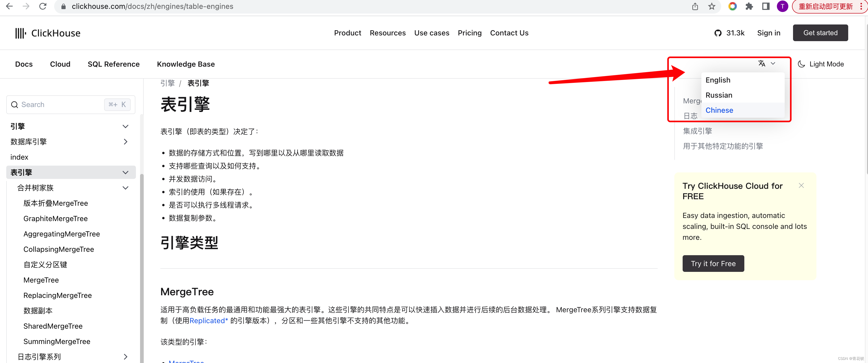The width and height of the screenshot is (868, 363).
Task: Open the SQL Reference tab
Action: [114, 64]
